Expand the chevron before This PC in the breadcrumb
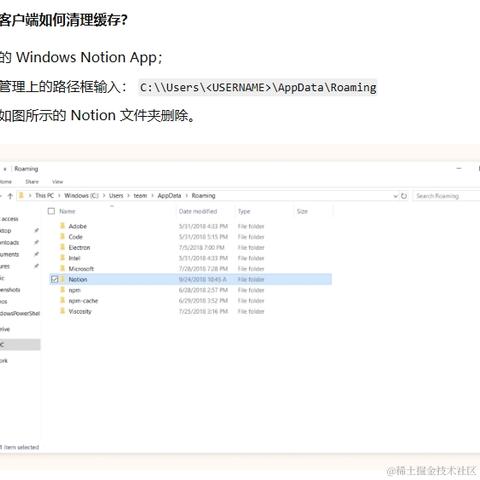This screenshot has width=480, height=480. (x=30, y=196)
